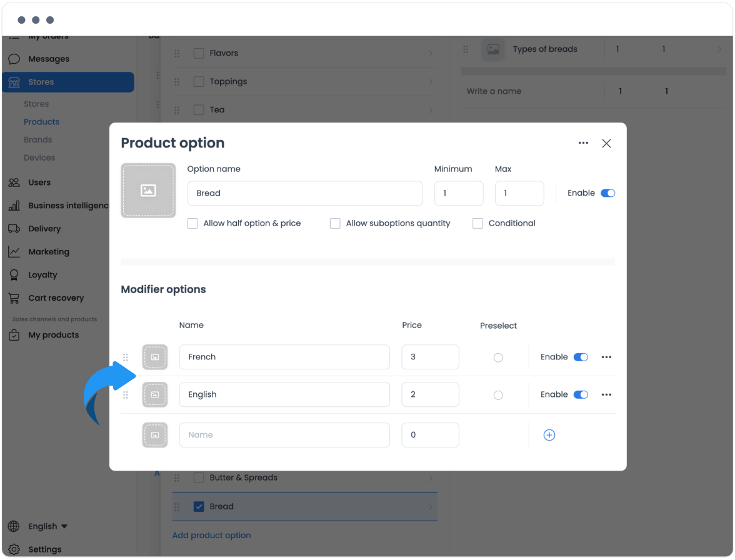Click the new modifier image placeholder
Image resolution: width=735 pixels, height=560 pixels.
pos(155,435)
